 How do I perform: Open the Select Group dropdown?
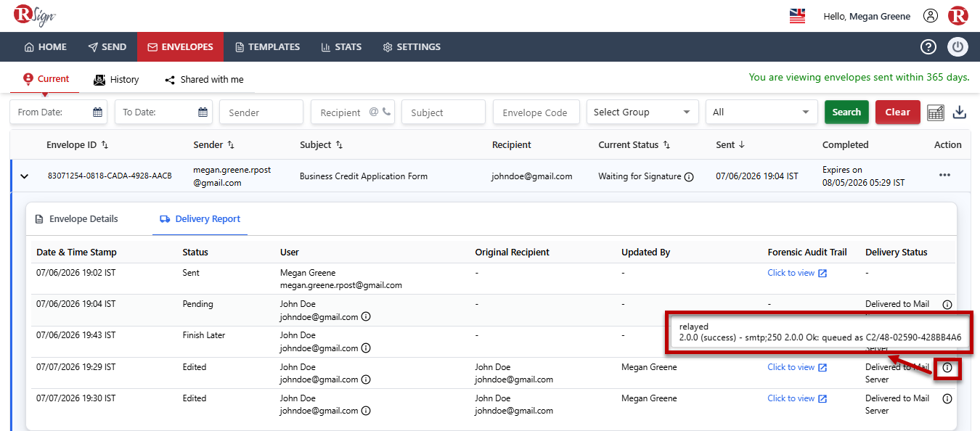coord(642,112)
